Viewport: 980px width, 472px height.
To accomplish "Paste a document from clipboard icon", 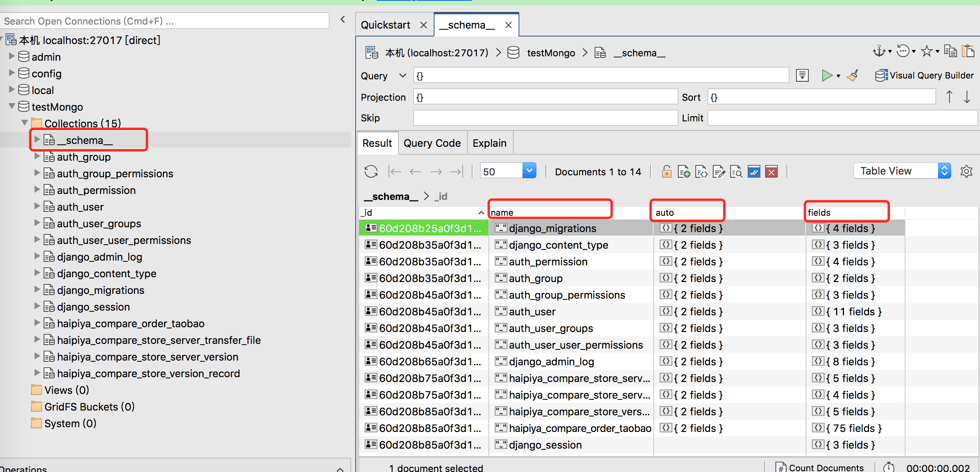I will tap(969, 51).
